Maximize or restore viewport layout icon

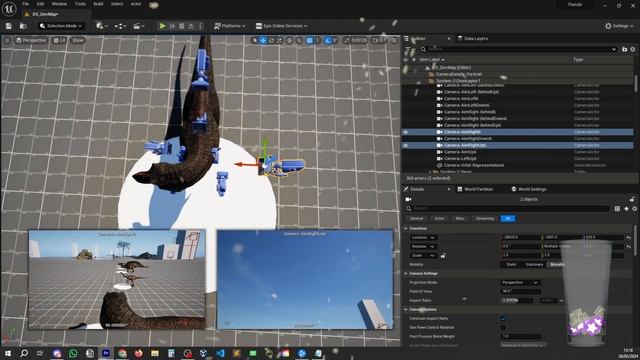394,40
